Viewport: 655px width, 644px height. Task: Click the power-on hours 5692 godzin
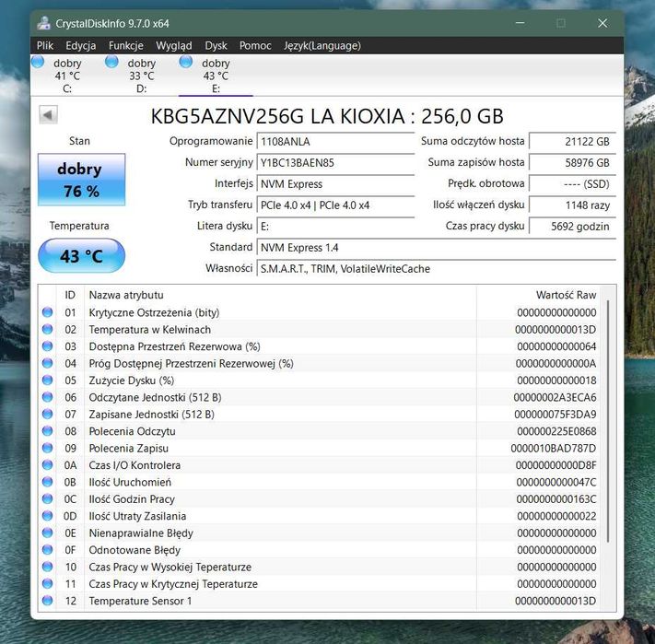coord(573,227)
